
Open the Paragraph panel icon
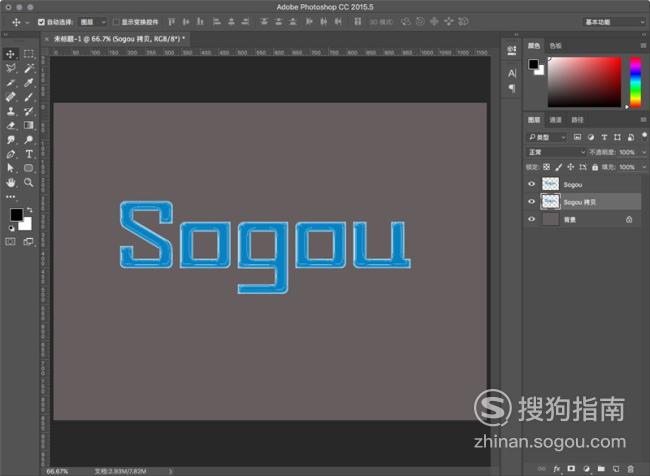pyautogui.click(x=512, y=88)
